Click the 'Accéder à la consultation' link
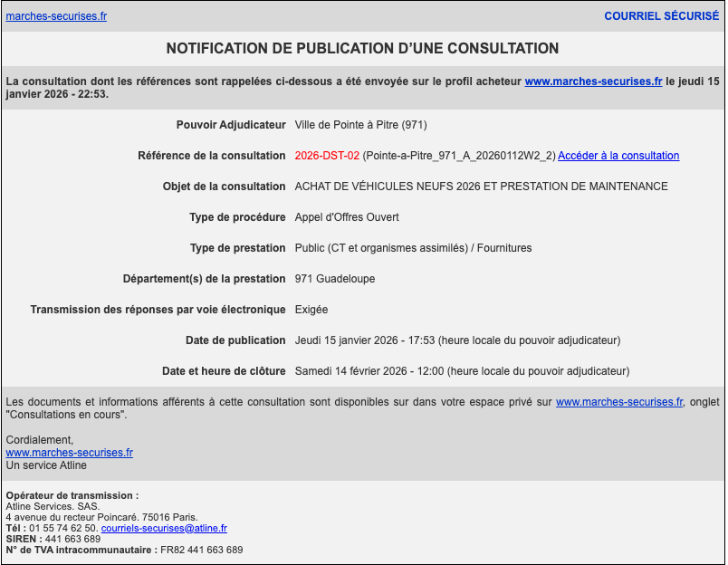 tap(618, 156)
